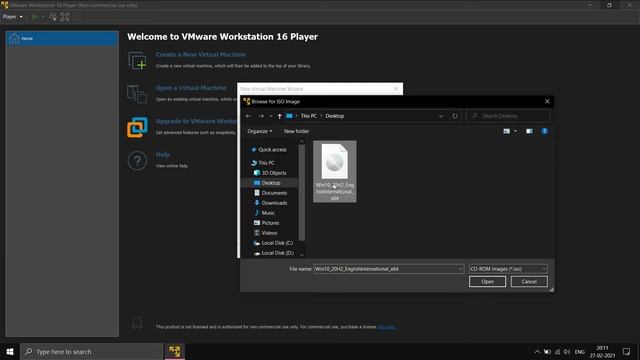Click New folder button
The height and width of the screenshot is (360, 640).
tap(296, 131)
